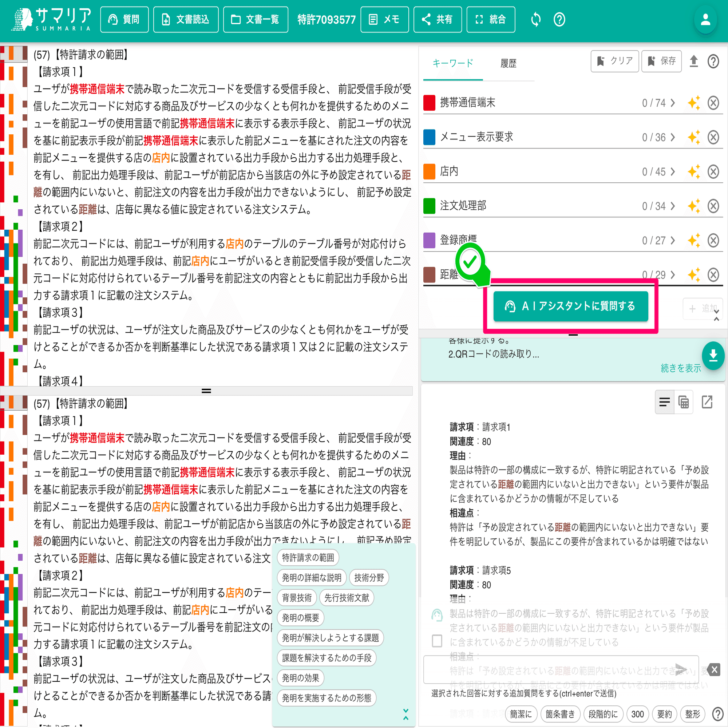This screenshot has width=728, height=728.
Task: Click the 続きを表示 link
Action: tap(681, 368)
